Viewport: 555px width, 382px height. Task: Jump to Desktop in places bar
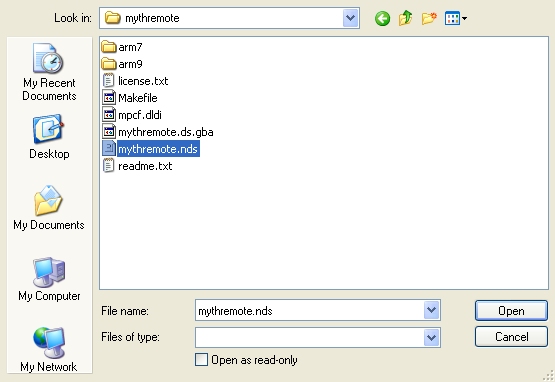[49, 136]
